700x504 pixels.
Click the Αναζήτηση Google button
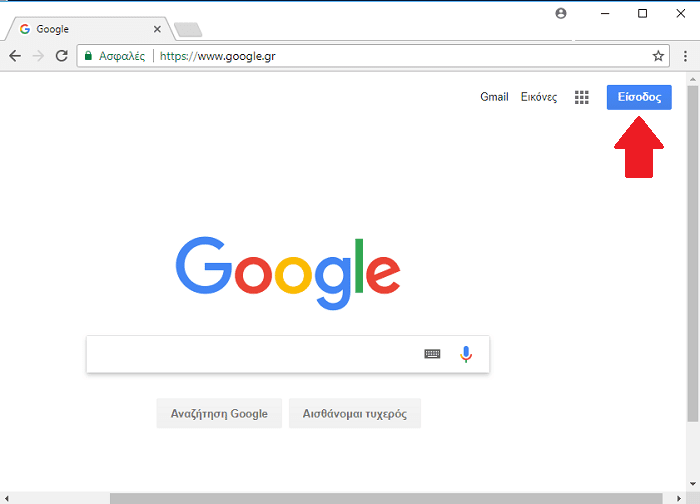click(219, 413)
